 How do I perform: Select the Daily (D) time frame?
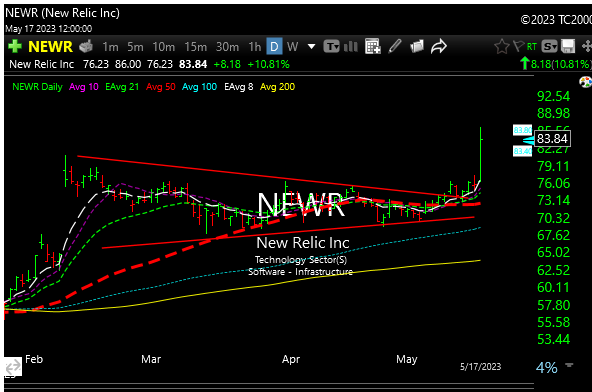tap(274, 46)
